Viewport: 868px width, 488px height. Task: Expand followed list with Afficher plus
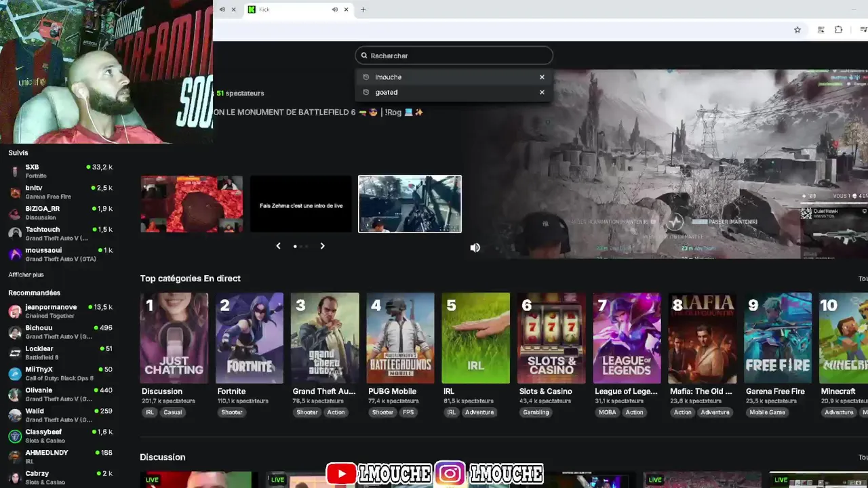pyautogui.click(x=26, y=274)
